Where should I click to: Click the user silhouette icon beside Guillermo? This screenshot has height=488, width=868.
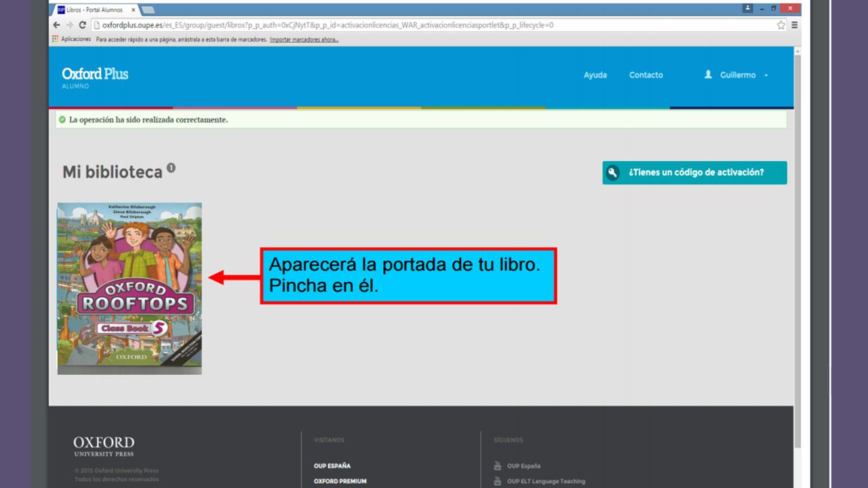708,75
